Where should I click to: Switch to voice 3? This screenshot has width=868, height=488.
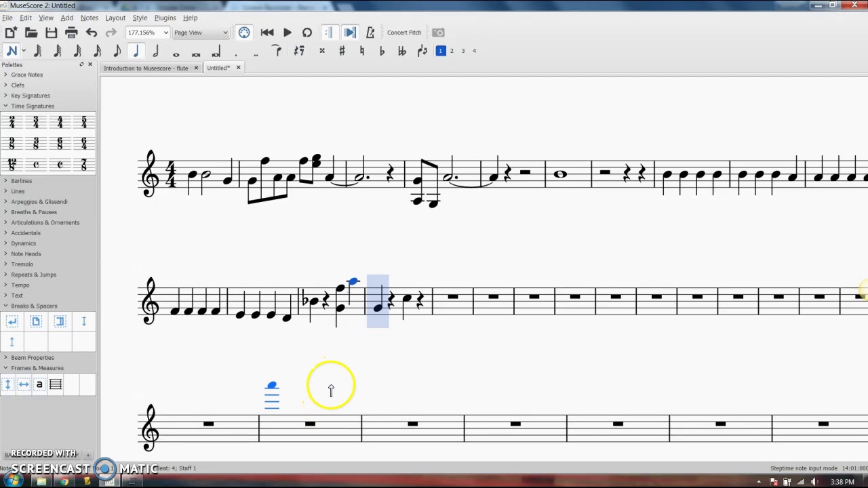coord(463,51)
